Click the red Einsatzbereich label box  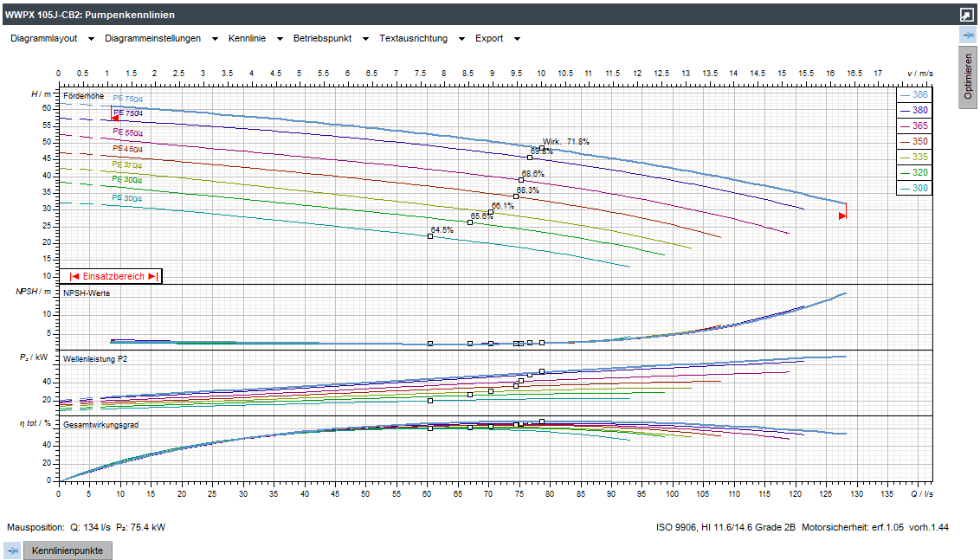coord(113,276)
